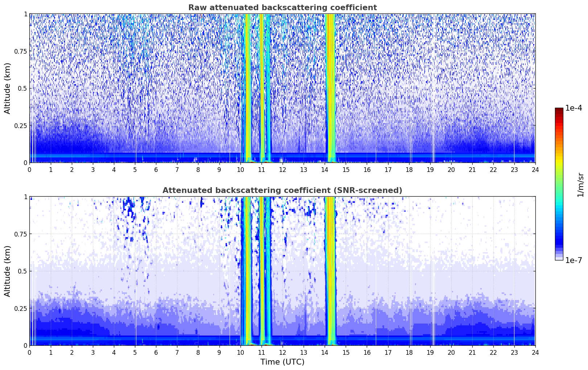588x370 pixels.
Task: Select the 'Altitude (km)' label of bottom plot
Action: 8,271
